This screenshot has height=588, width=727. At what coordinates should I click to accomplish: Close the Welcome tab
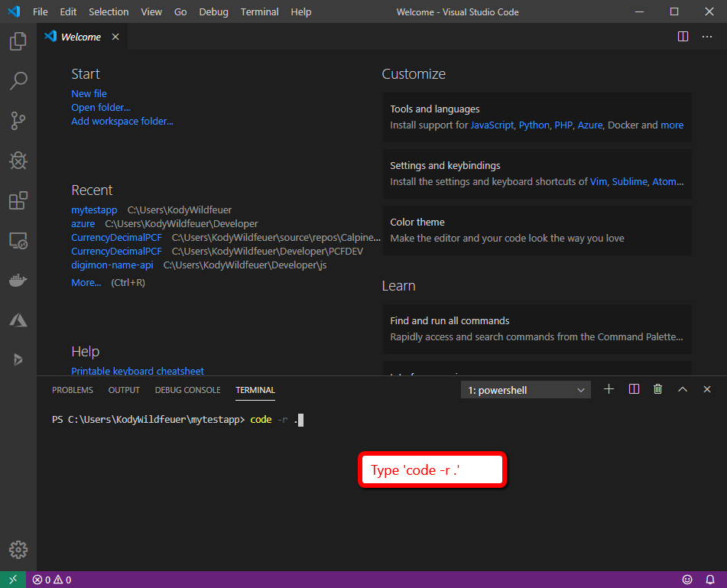(x=115, y=37)
